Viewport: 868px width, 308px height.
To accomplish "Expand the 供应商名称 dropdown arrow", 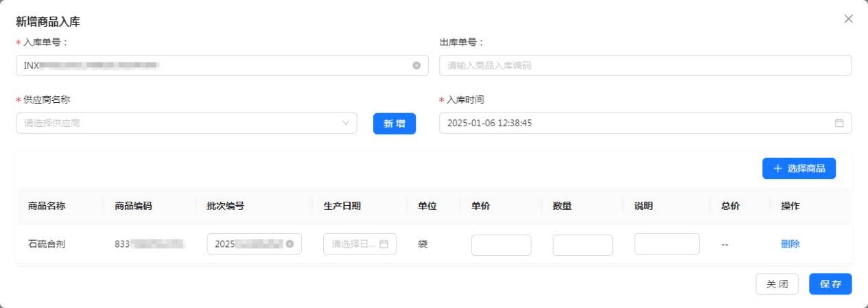I will 345,123.
